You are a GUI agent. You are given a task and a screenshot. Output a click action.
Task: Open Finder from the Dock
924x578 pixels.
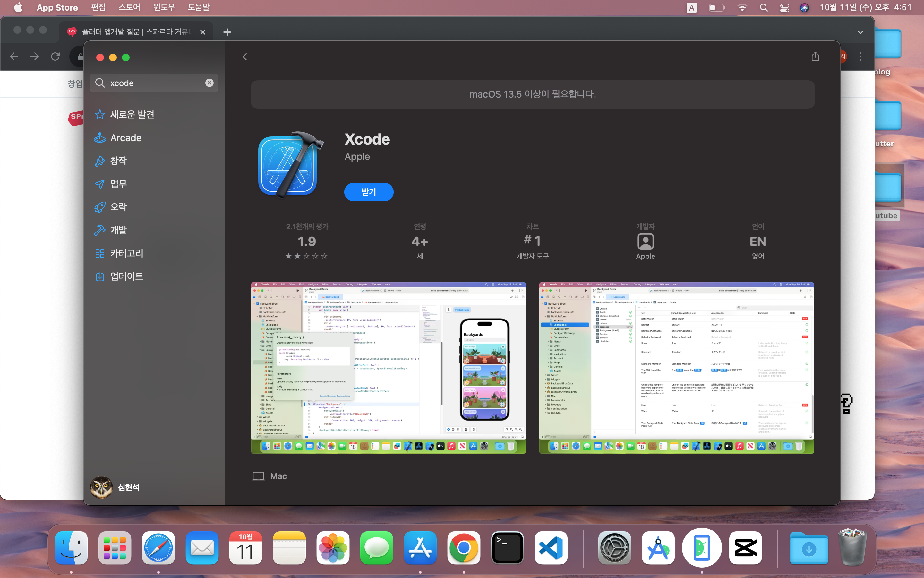pos(71,548)
